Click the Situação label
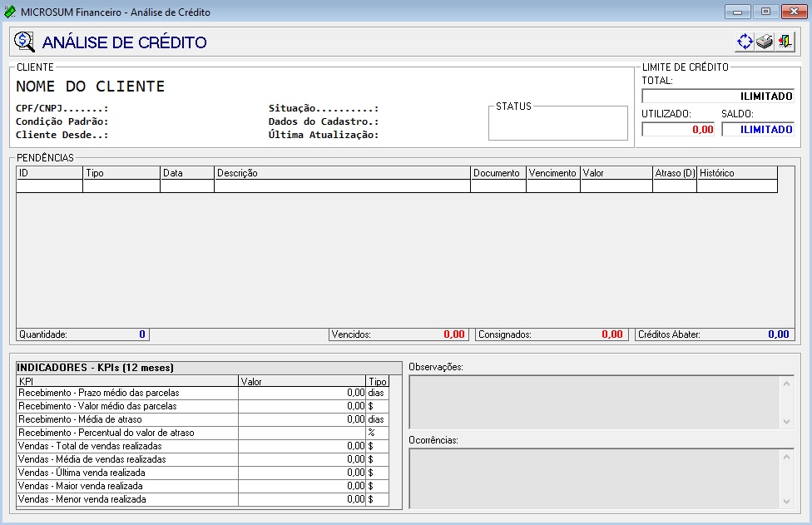 pyautogui.click(x=324, y=108)
